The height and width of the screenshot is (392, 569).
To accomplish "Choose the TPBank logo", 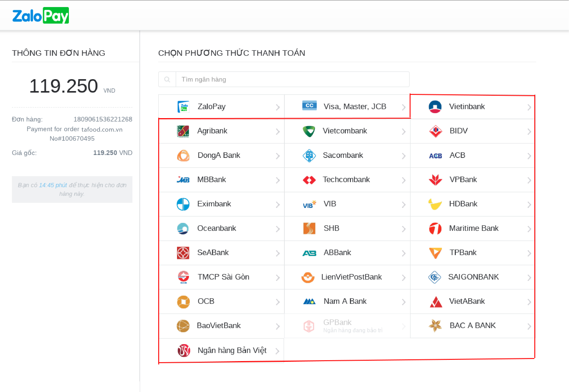I will click(x=435, y=253).
